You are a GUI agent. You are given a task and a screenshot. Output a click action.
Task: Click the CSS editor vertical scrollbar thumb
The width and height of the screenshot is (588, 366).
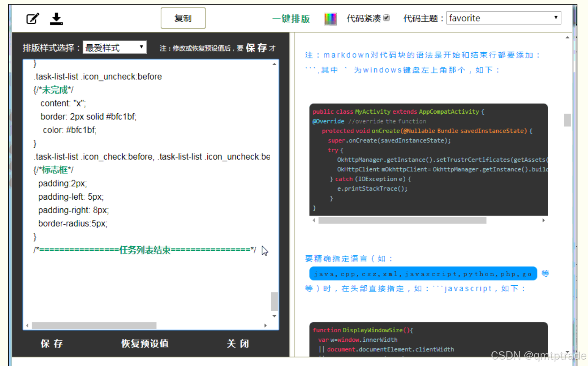coord(274,301)
